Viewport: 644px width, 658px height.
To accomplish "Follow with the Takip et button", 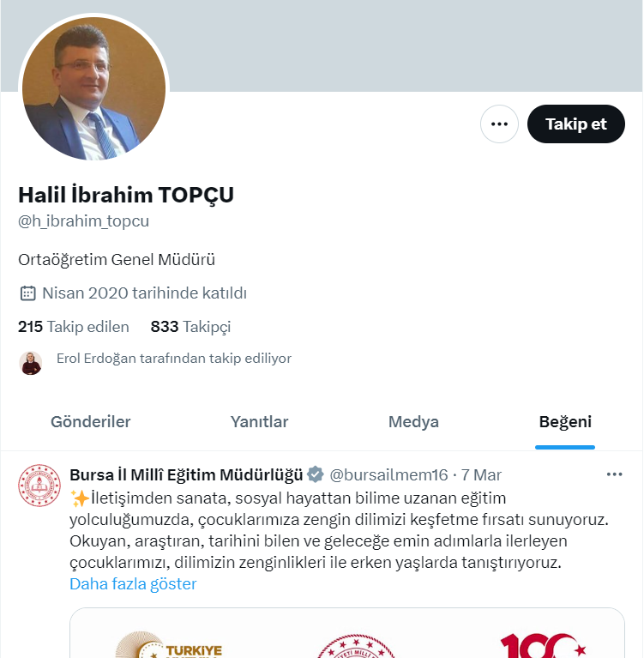I will 576,124.
